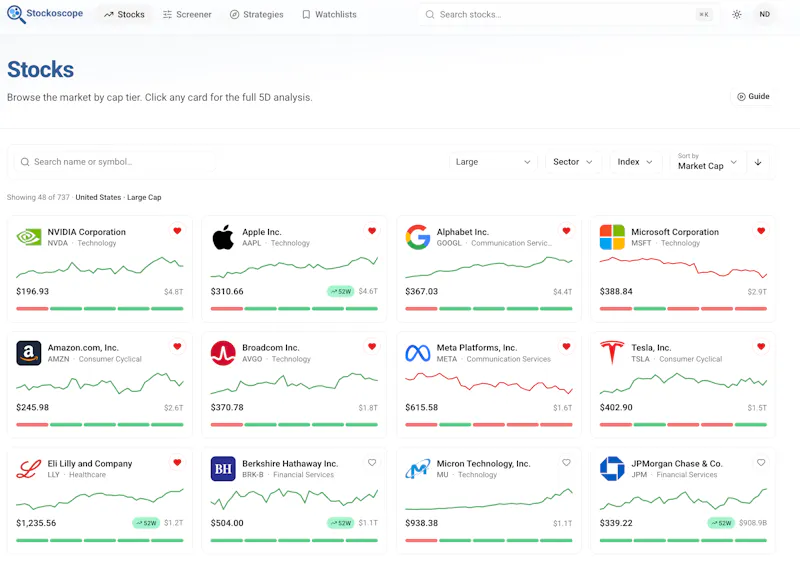Viewport: 800px width, 563px height.
Task: Unfavorite Alphabet Inc. heart
Action: [x=566, y=231]
